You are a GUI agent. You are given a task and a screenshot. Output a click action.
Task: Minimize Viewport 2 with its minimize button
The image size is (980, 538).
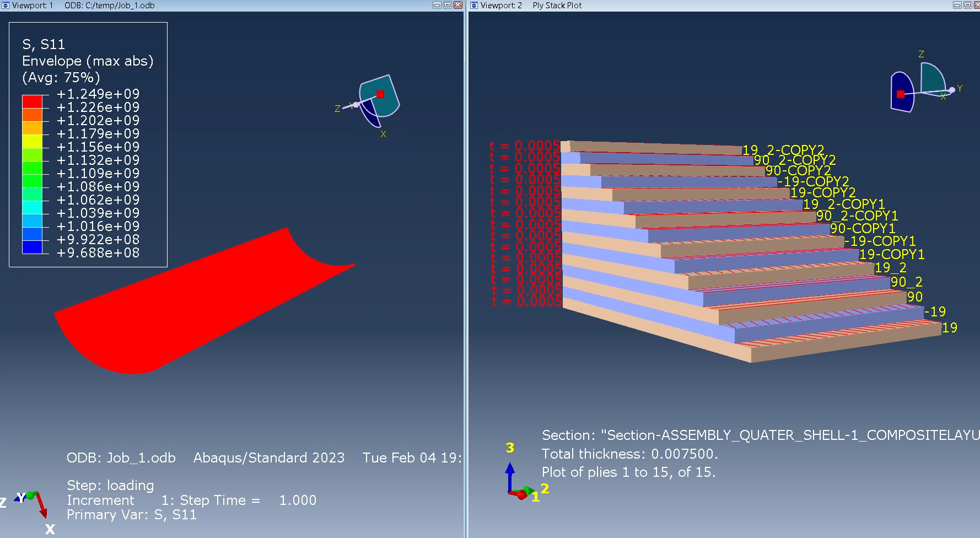pos(957,5)
